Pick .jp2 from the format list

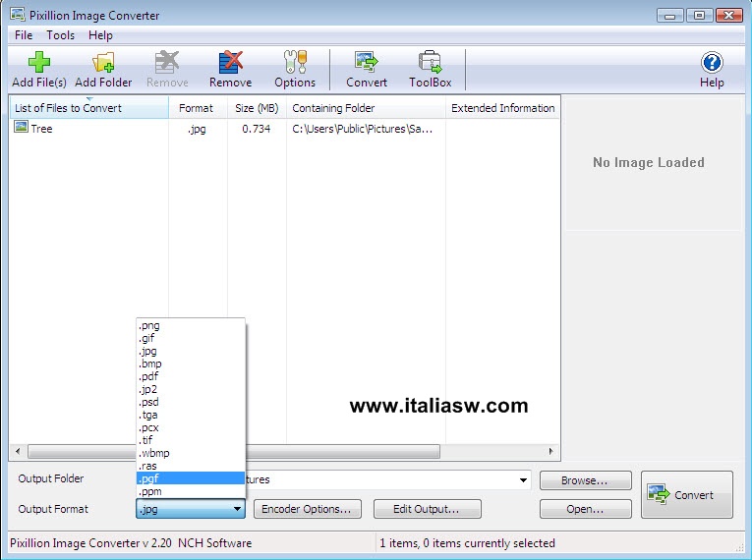(x=191, y=389)
